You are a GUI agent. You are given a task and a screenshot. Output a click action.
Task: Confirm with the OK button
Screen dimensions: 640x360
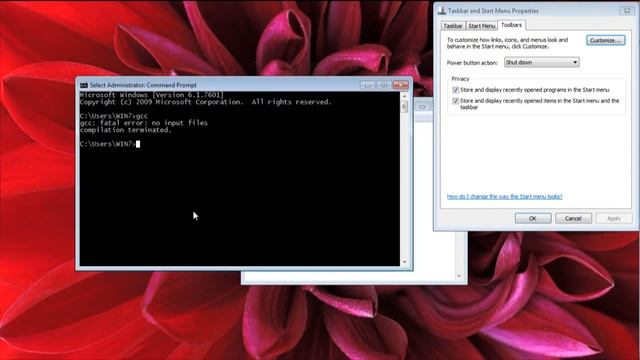[x=533, y=218]
